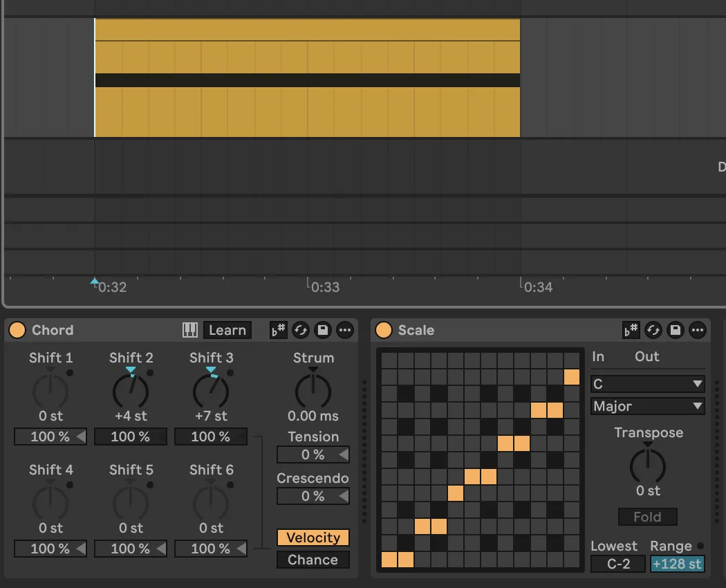The image size is (726, 588).
Task: Click the Learn button in Chord
Action: pyautogui.click(x=227, y=331)
